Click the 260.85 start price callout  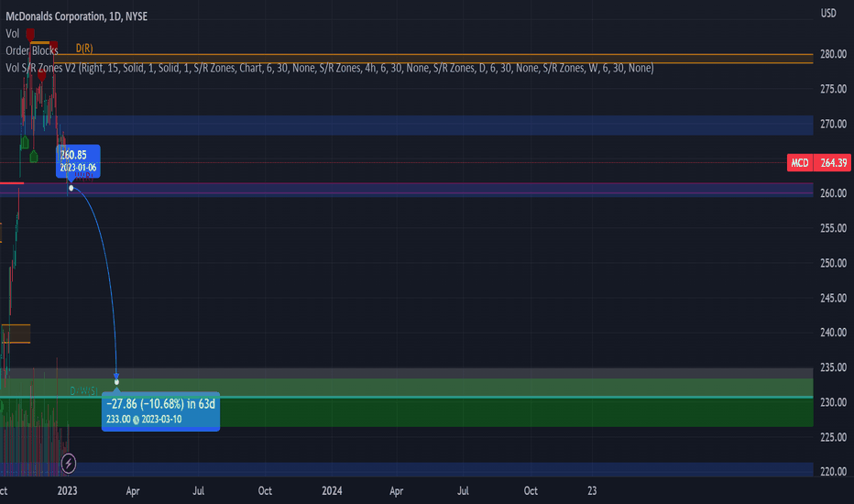pos(78,160)
